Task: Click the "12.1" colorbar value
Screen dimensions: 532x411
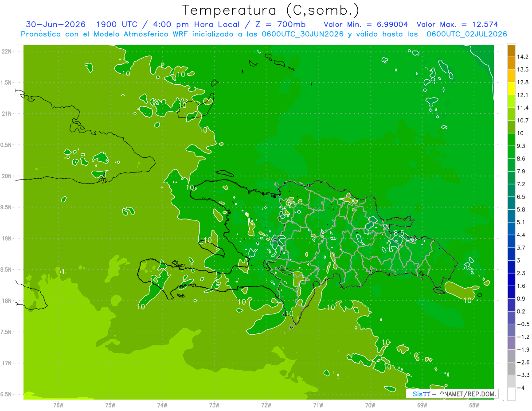Action: pyautogui.click(x=523, y=95)
